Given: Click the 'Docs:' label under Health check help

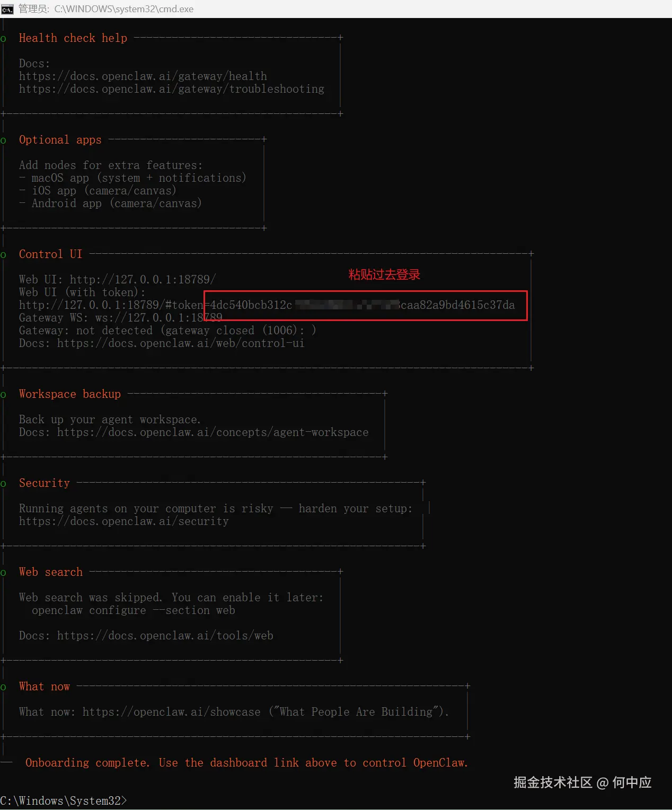Looking at the screenshot, I should (34, 64).
